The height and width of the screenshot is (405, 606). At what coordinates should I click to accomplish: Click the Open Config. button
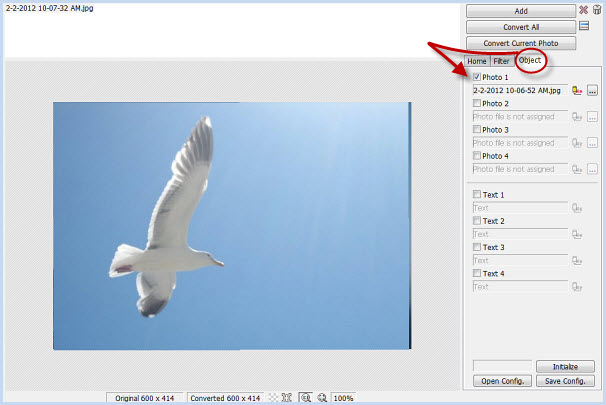point(503,381)
